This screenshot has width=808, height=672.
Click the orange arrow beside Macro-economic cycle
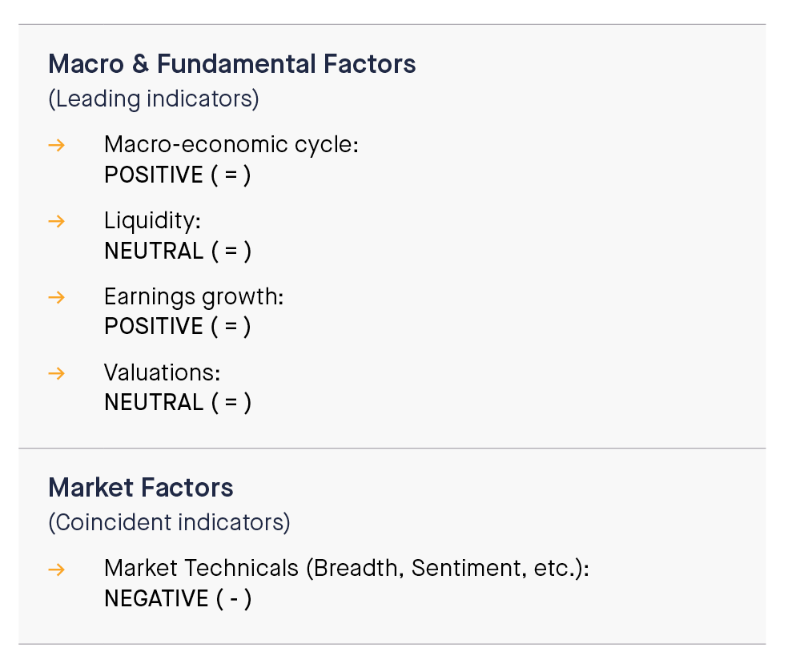[57, 145]
